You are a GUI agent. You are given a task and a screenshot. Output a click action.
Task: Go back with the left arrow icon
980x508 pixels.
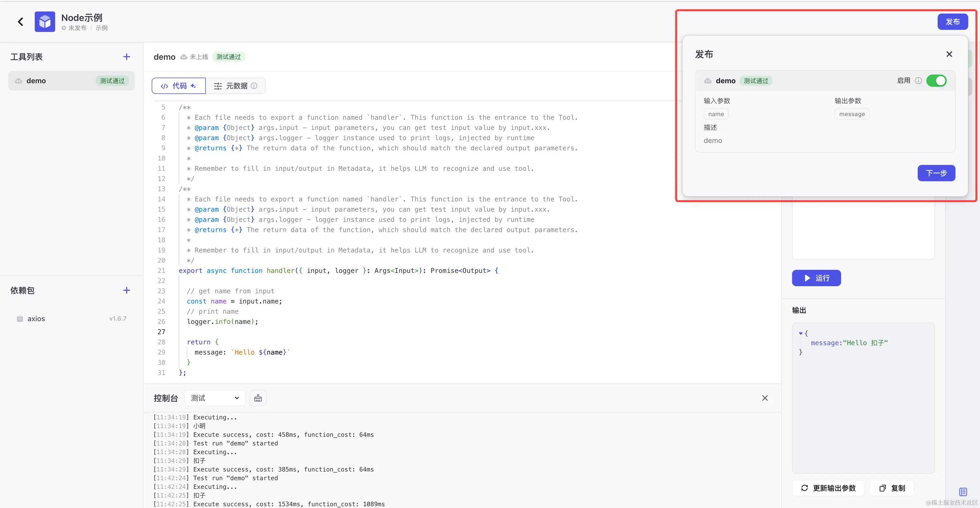tap(20, 22)
